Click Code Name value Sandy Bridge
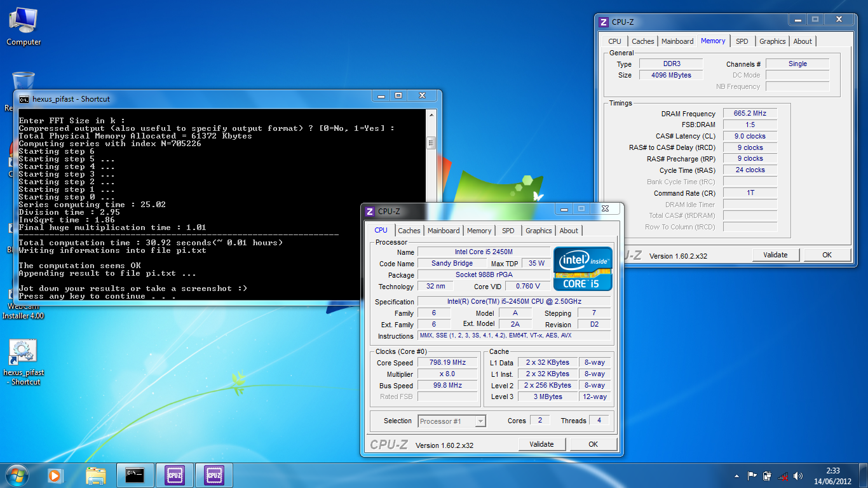This screenshot has width=868, height=488. 452,263
